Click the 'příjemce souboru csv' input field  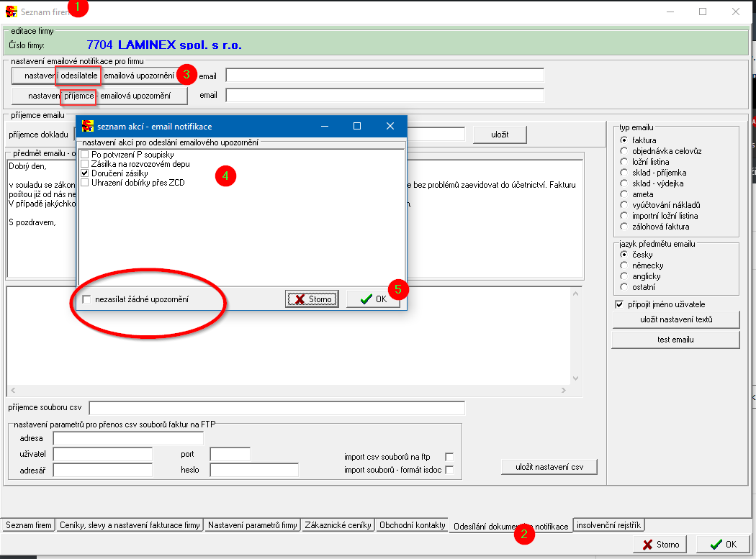tap(276, 409)
